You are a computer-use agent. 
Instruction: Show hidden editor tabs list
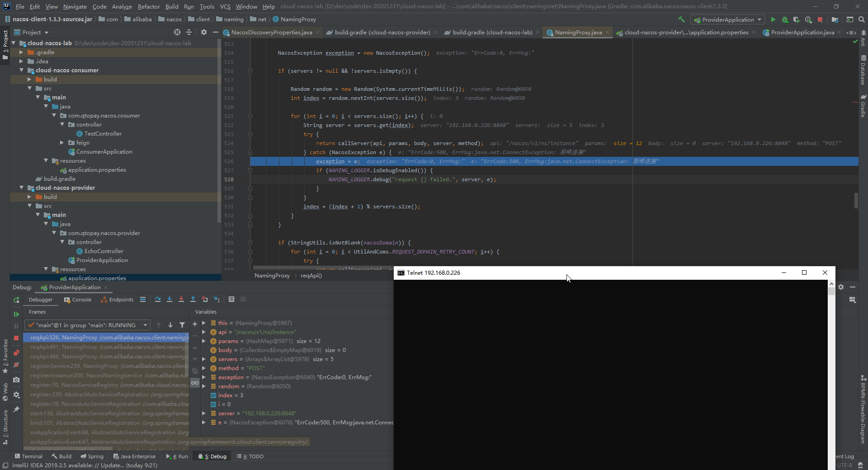tap(851, 33)
